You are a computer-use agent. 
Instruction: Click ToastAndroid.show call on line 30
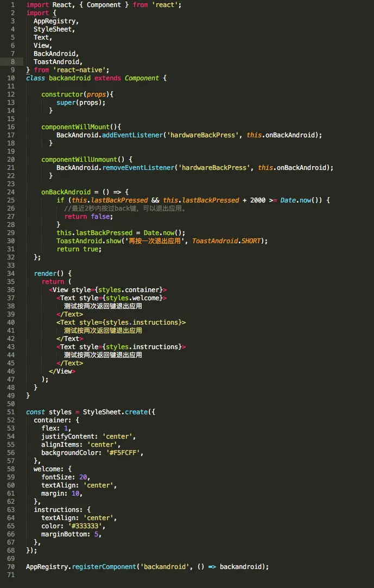[x=88, y=241]
